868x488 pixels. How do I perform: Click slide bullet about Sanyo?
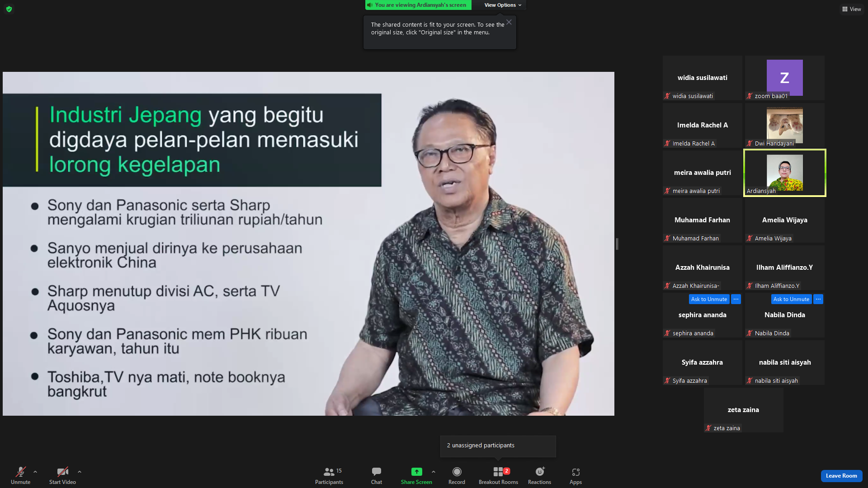tap(175, 255)
